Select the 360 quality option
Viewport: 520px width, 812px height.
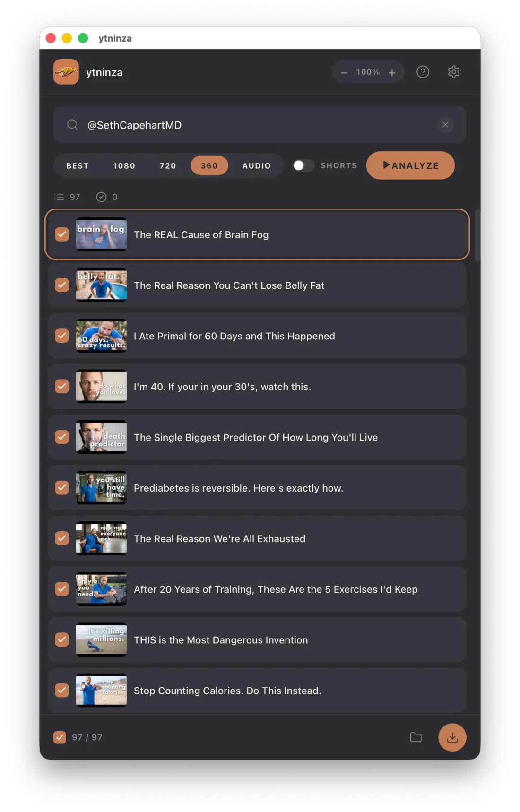(x=209, y=166)
